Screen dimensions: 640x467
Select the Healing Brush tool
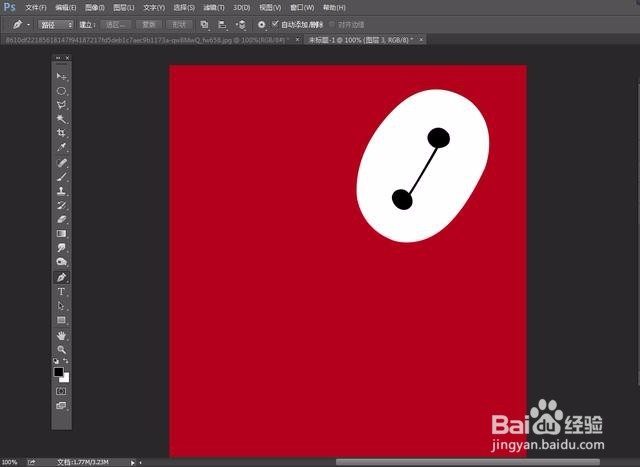[x=62, y=163]
